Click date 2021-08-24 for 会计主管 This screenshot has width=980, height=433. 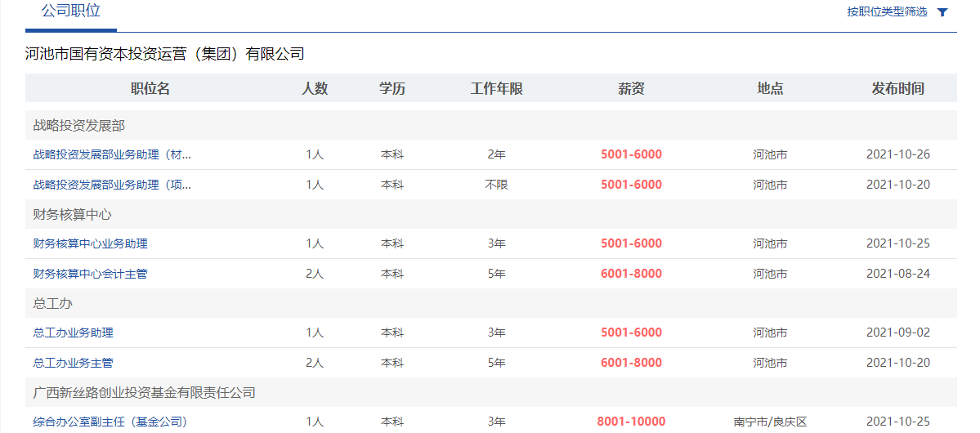[x=898, y=274]
